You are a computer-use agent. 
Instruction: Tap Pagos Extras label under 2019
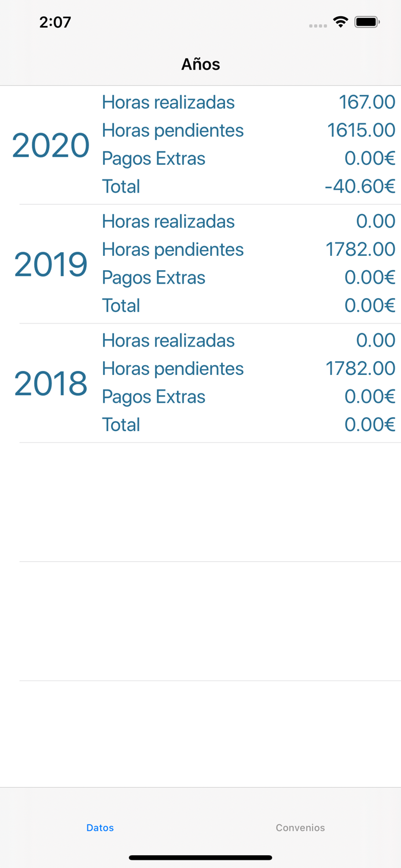coord(153,278)
